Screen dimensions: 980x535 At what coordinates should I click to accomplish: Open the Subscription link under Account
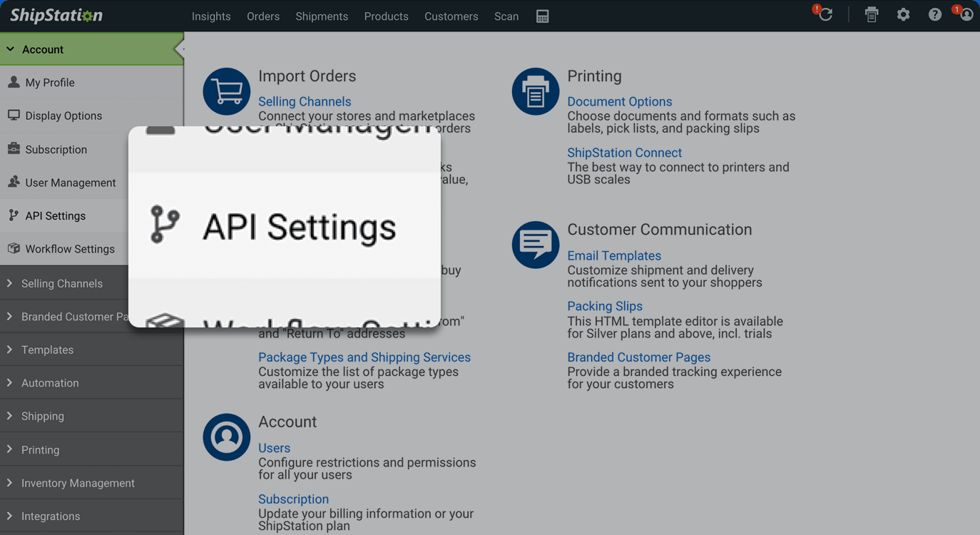click(x=294, y=499)
